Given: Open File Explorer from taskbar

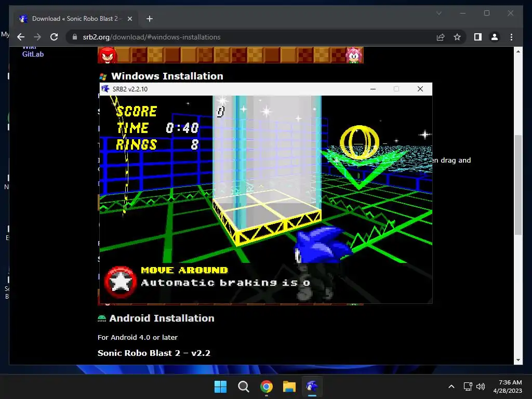Looking at the screenshot, I should click(289, 387).
